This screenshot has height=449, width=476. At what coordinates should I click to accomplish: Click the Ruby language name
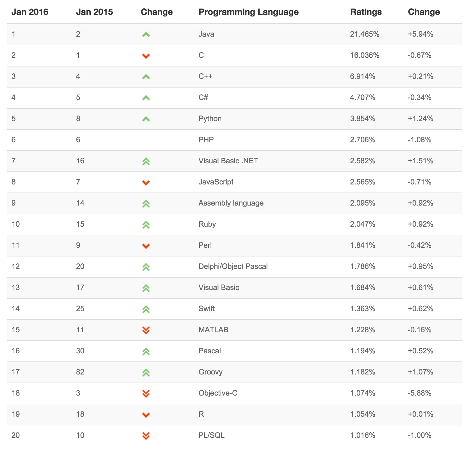[x=207, y=224]
